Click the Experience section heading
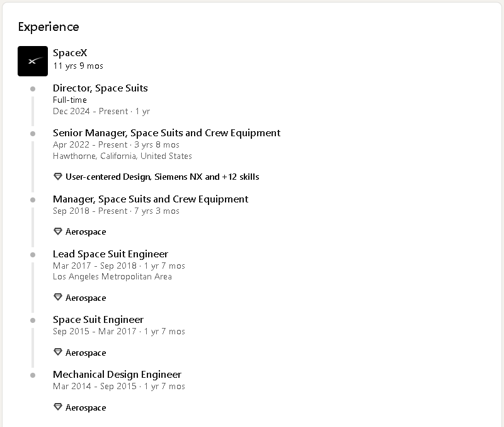 [x=49, y=26]
